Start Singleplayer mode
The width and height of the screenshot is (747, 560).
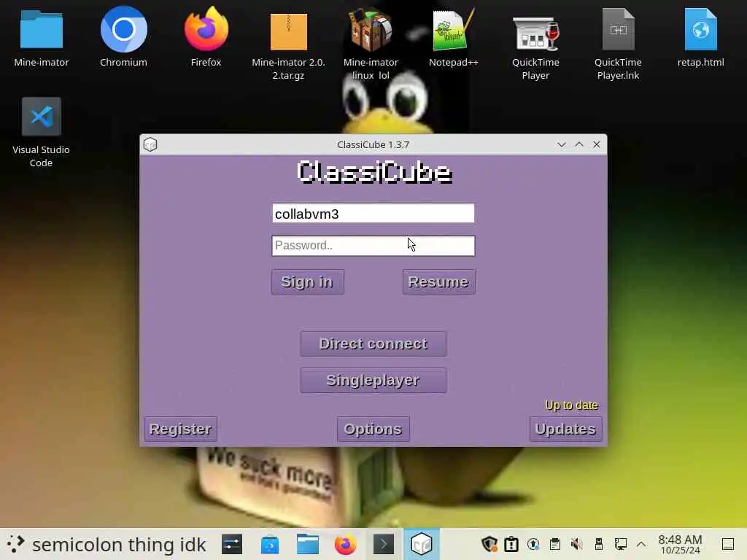[373, 380]
